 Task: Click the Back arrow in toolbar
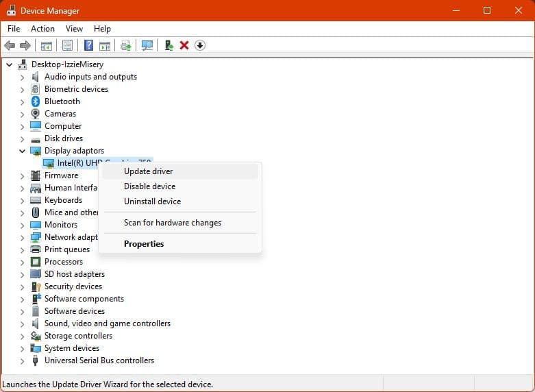(10, 45)
